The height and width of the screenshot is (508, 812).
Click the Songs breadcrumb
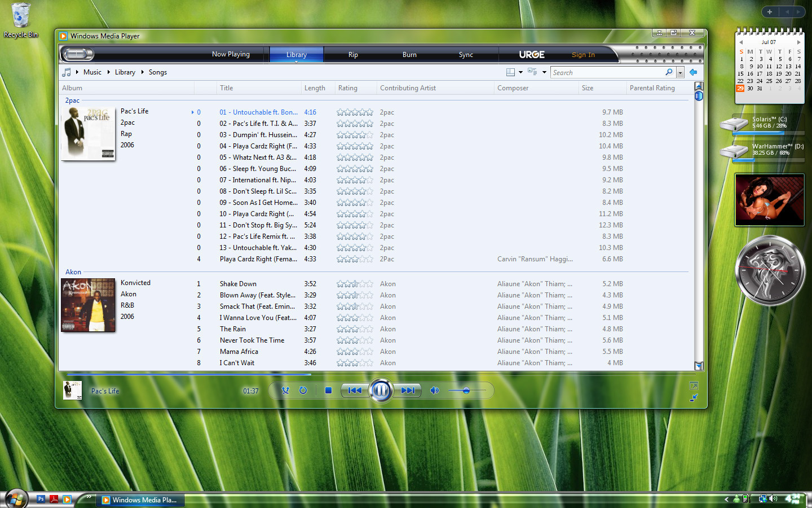point(158,72)
